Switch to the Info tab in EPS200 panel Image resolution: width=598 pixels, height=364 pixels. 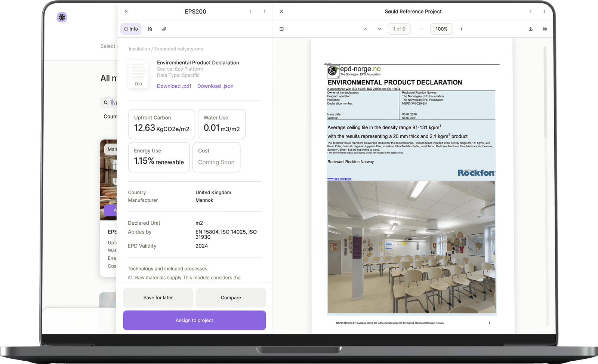tap(131, 29)
